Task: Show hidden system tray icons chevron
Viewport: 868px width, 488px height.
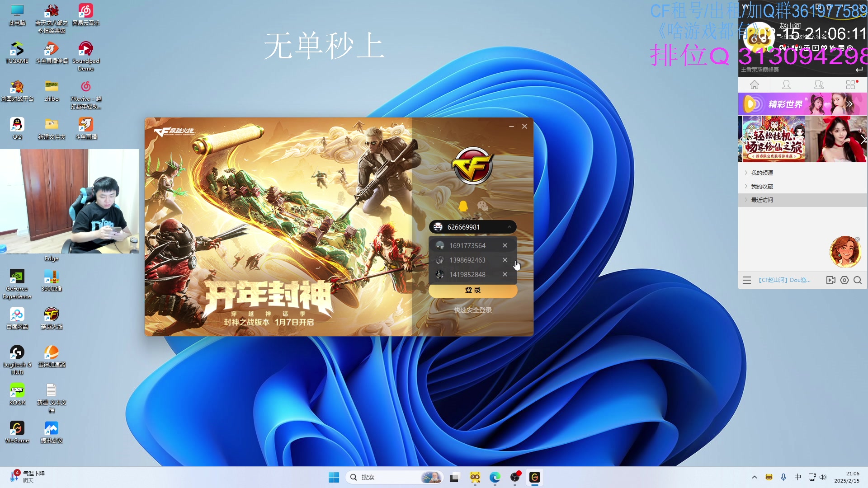Action: pyautogui.click(x=754, y=477)
